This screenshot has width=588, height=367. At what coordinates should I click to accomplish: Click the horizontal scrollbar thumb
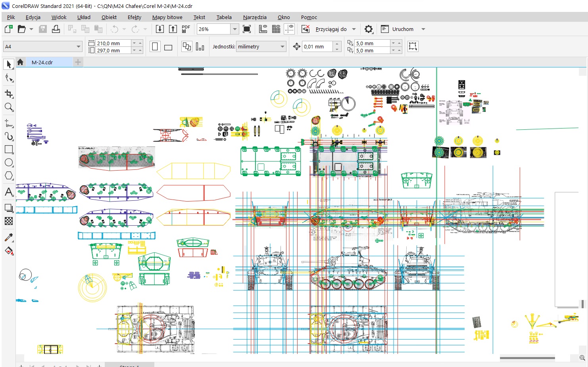tap(527, 358)
